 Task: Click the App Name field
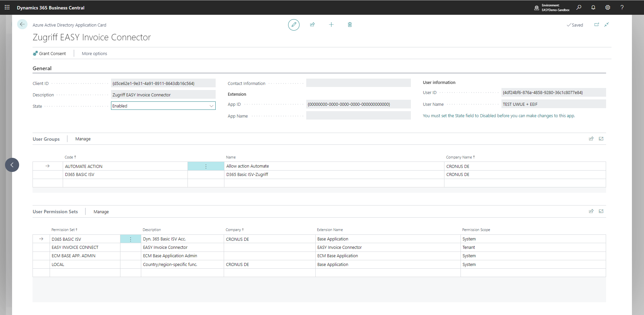[359, 116]
